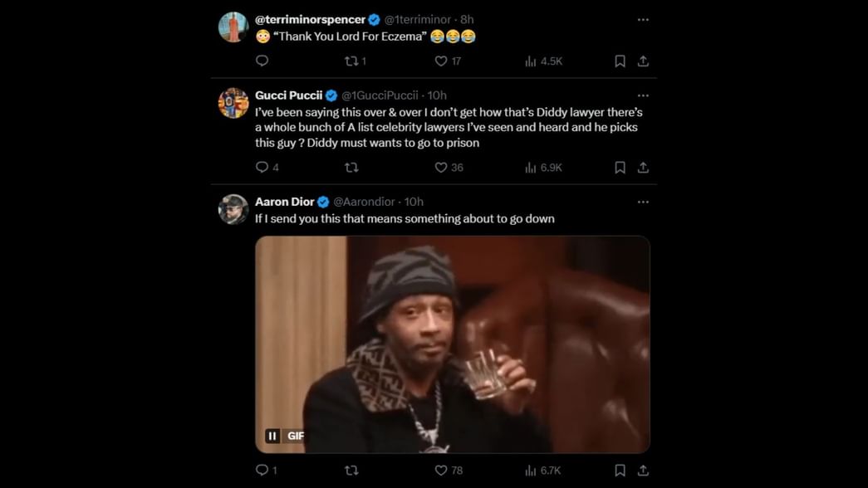Bookmark @terriminorspencer's tweet

pos(619,60)
